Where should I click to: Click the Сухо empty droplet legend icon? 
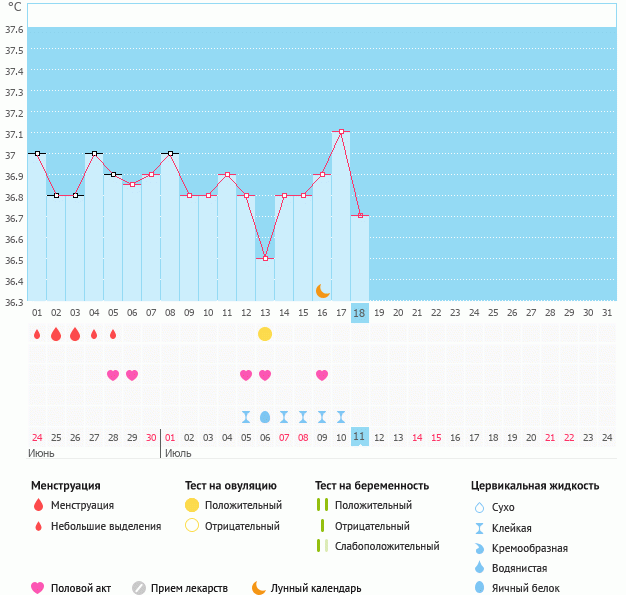click(x=479, y=508)
